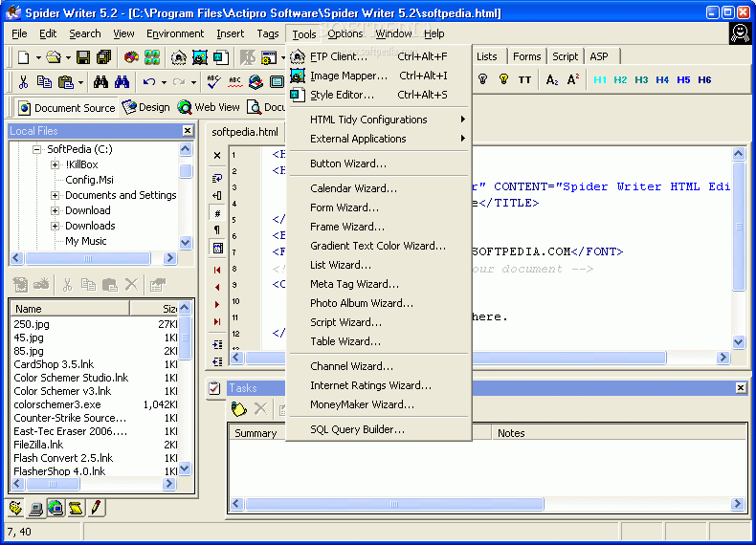Click the folder tree horizontal scrollbar right arrow
The width and height of the screenshot is (756, 545).
tap(169, 258)
